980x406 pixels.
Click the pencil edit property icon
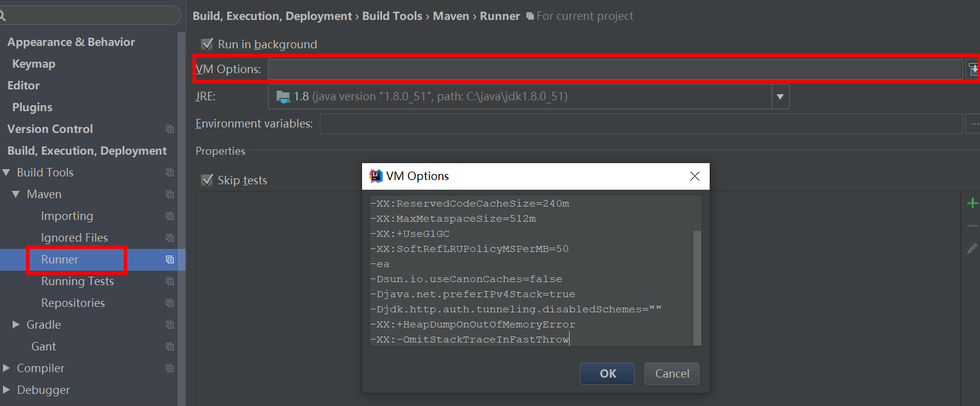pyautogui.click(x=972, y=248)
